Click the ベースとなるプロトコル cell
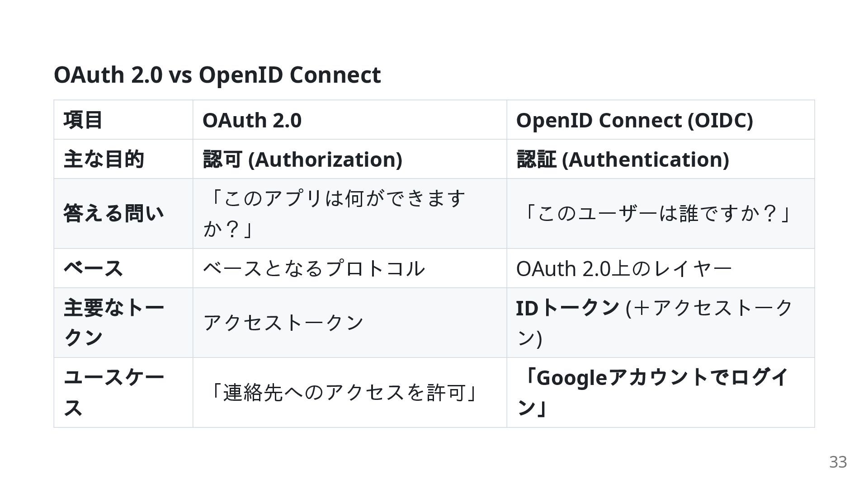 pyautogui.click(x=314, y=268)
